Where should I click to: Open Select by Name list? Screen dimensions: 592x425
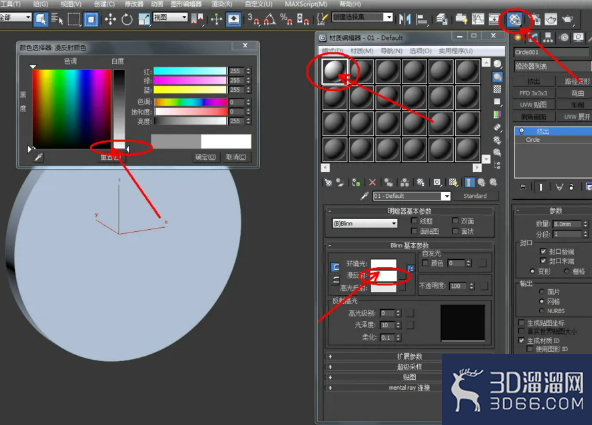[x=57, y=19]
